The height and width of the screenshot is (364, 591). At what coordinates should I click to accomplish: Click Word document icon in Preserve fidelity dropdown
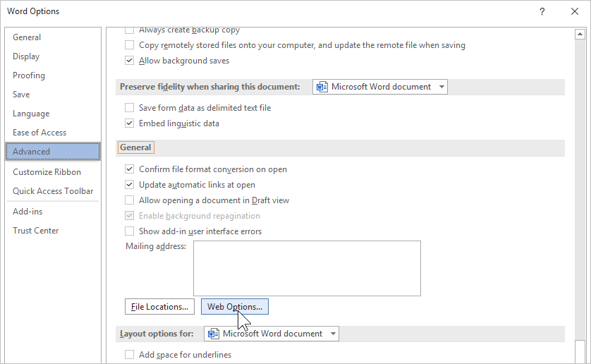click(322, 87)
